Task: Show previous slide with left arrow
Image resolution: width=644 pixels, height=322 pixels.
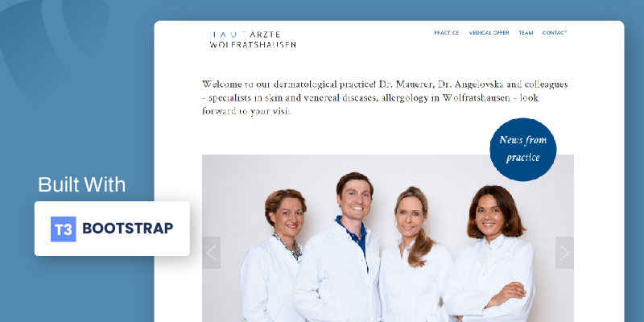Action: click(211, 253)
